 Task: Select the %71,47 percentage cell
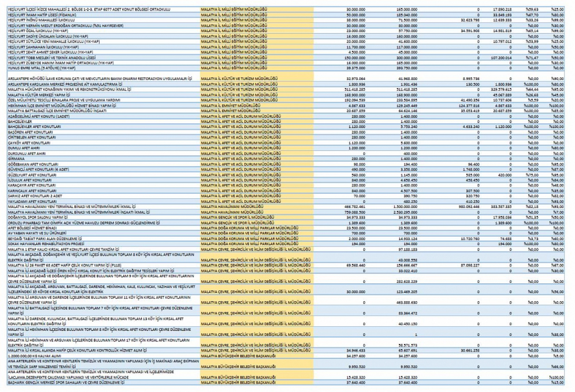[532, 58]
